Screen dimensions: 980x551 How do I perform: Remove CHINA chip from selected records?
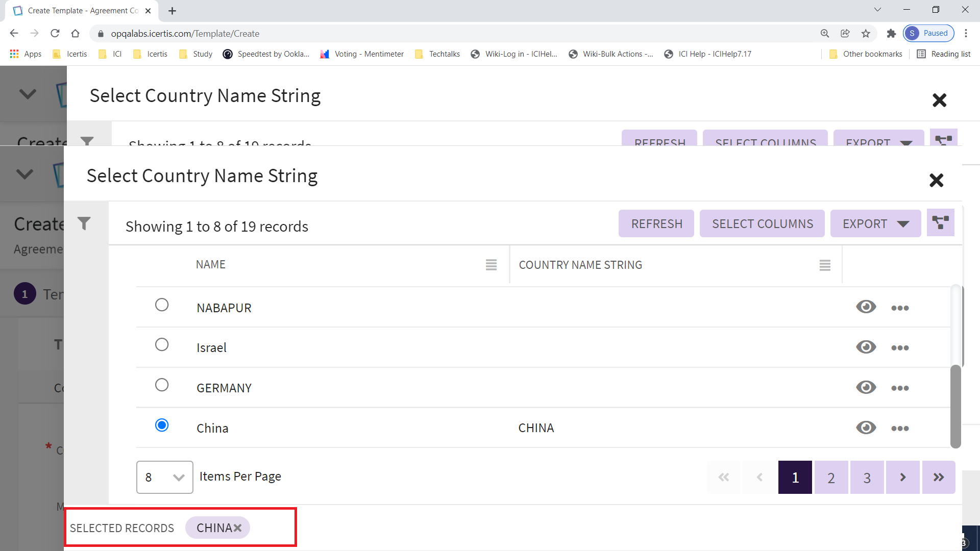[238, 528]
